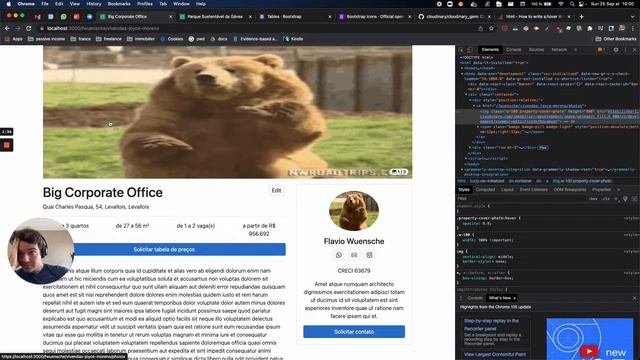Click Flavio Wuensche's round avatar photo
The height and width of the screenshot is (360, 640).
pos(354,211)
